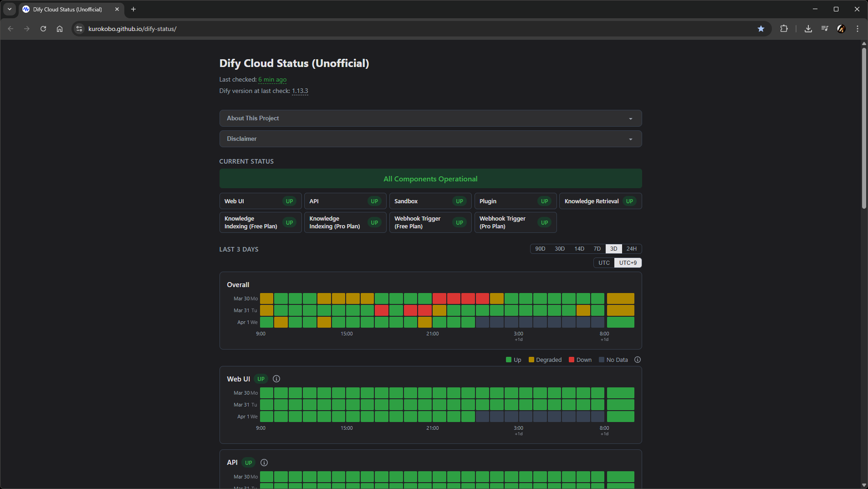Click the Dify version 1.13.3 link
The image size is (868, 489).
[x=300, y=91]
